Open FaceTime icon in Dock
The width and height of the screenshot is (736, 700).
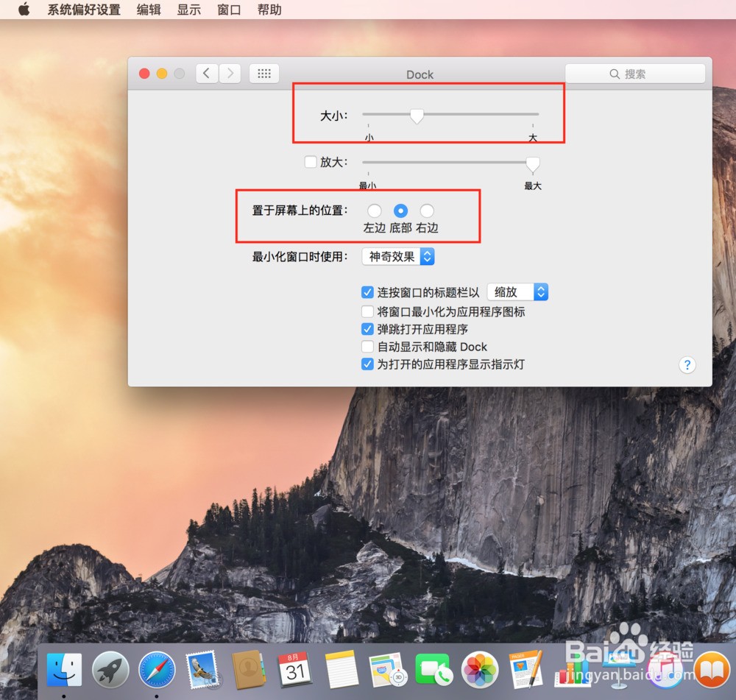coord(434,670)
